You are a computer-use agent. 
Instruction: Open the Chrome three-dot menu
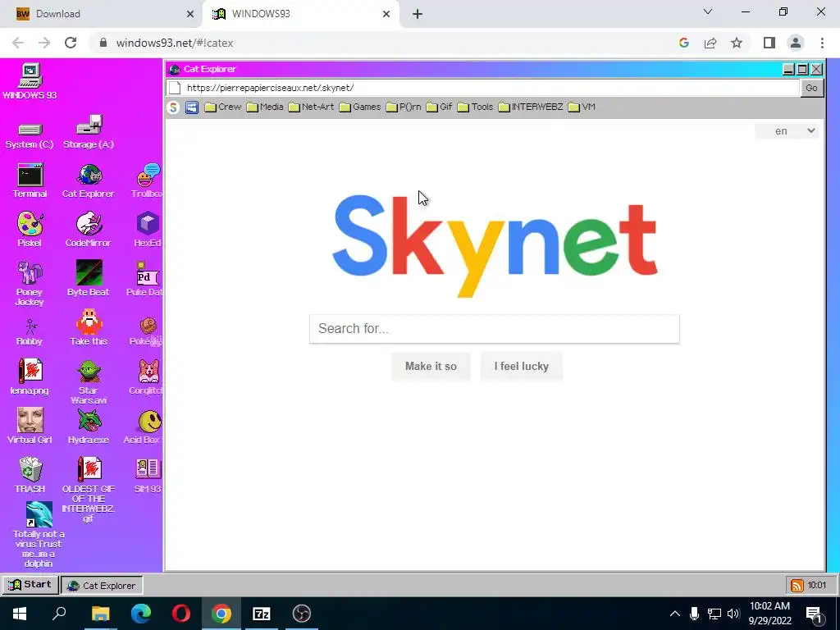pos(822,43)
